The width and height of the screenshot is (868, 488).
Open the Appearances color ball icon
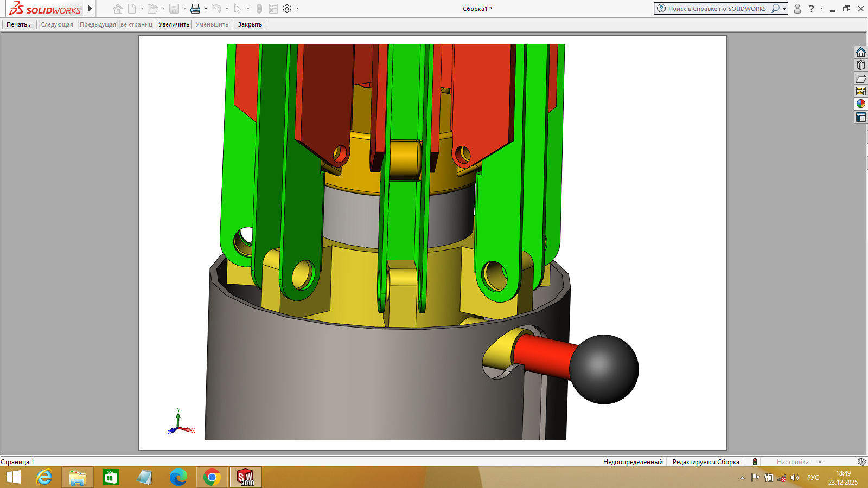pyautogui.click(x=861, y=104)
